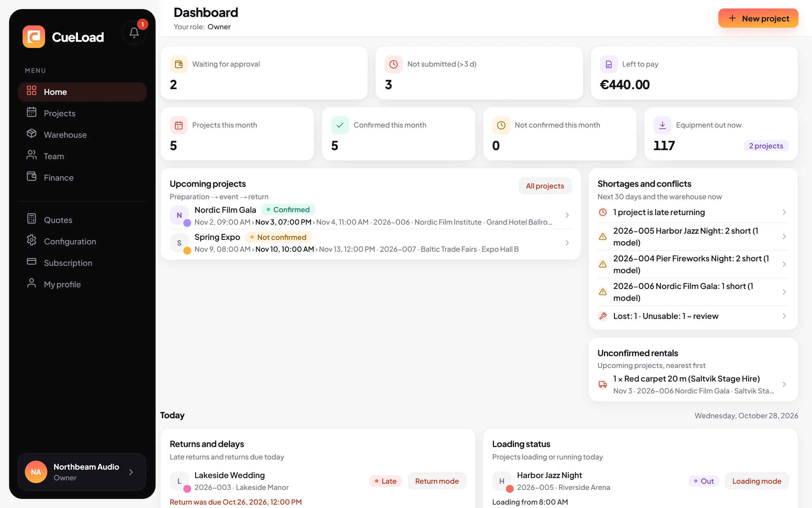The height and width of the screenshot is (508, 812).
Task: Go to Subscription page
Action: click(82, 263)
